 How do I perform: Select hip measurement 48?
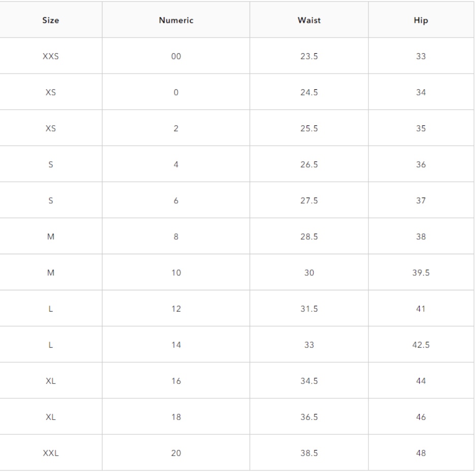(421, 453)
